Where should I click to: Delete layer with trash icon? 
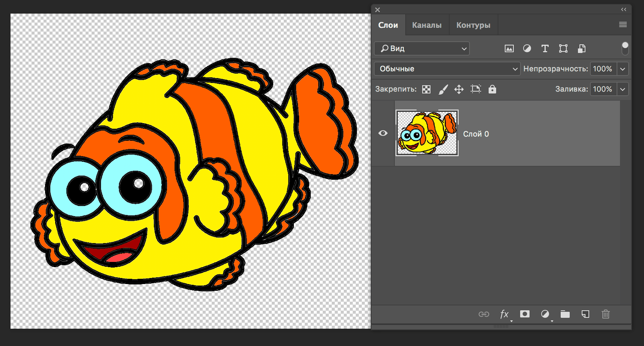tap(606, 314)
